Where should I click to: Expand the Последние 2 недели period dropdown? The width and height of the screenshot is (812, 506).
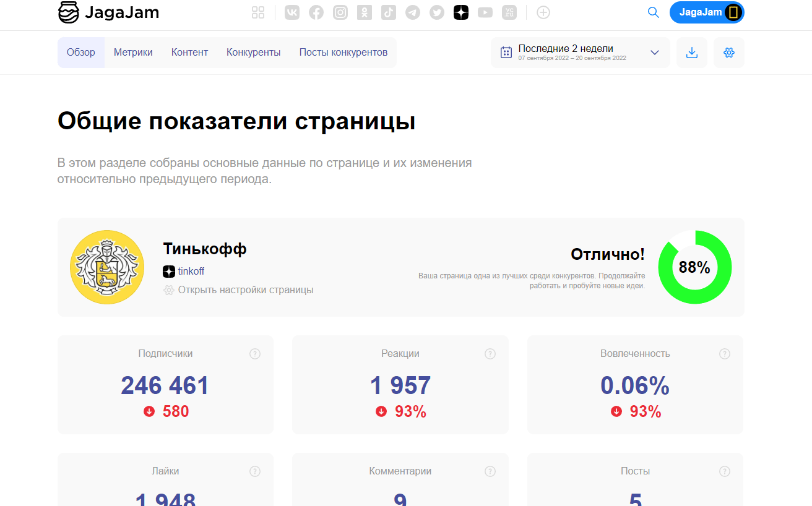click(581, 53)
